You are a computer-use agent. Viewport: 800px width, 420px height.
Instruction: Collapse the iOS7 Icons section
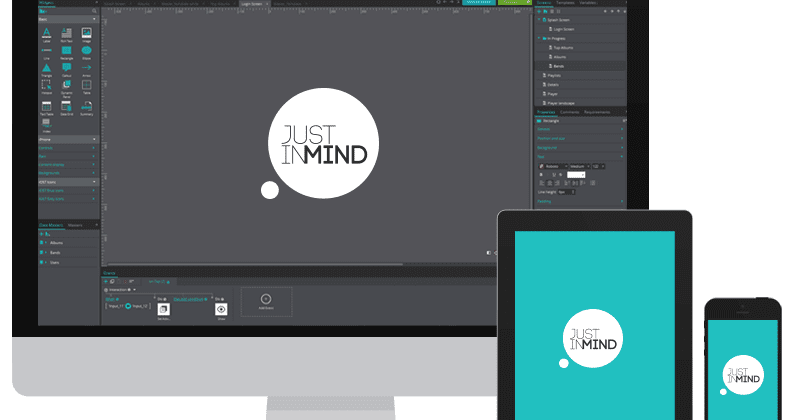(94, 182)
